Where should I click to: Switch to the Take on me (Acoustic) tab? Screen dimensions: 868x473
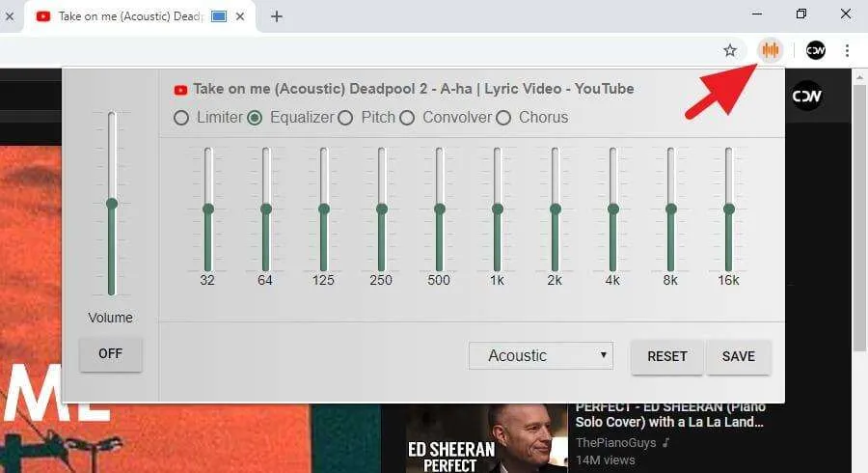click(140, 16)
